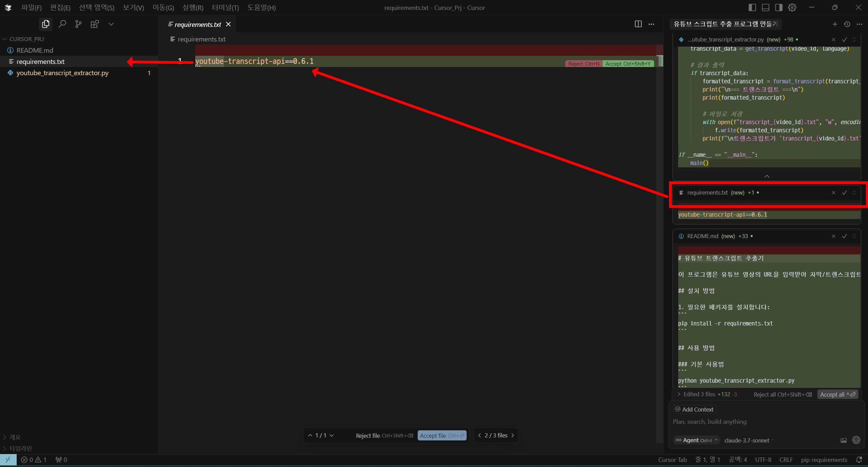
Task: Toggle AI pane layout button
Action: click(x=779, y=7)
